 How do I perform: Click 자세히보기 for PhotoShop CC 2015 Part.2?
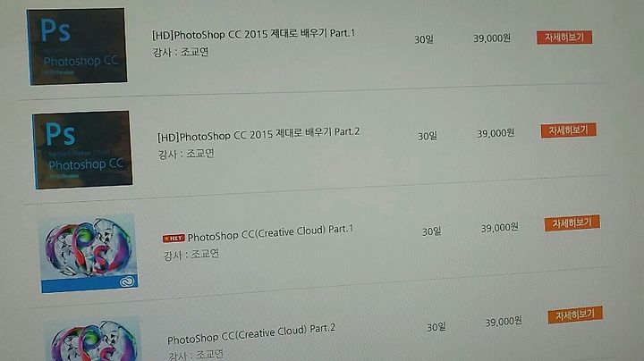(569, 130)
